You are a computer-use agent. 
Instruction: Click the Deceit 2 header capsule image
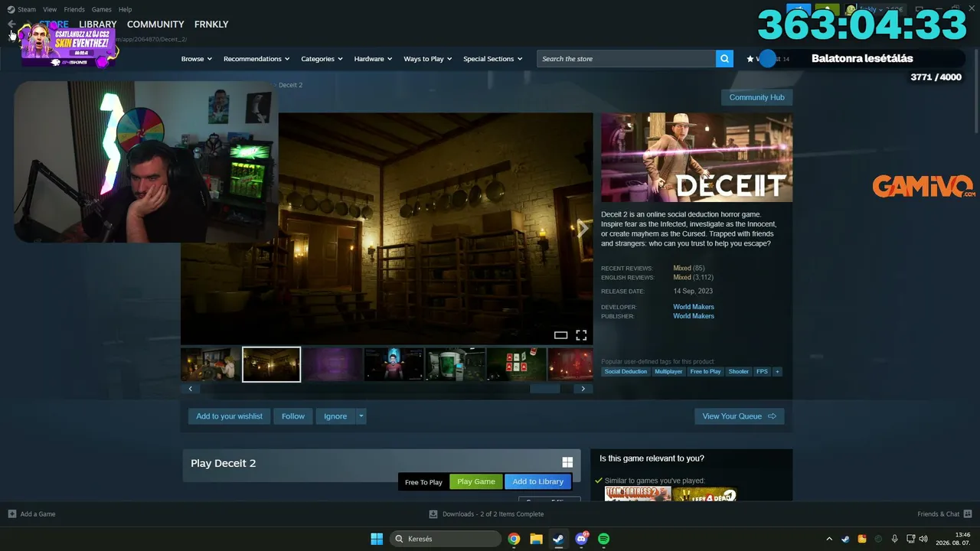point(697,158)
